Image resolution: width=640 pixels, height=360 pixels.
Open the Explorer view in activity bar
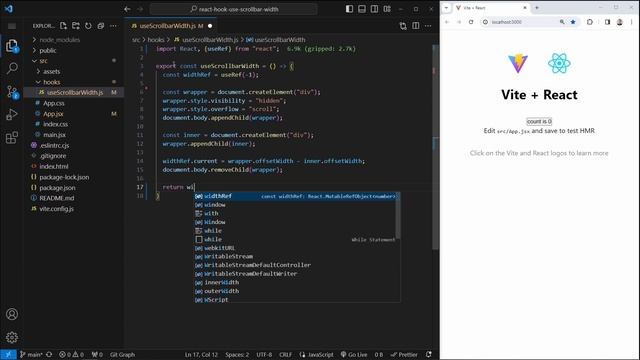coord(12,45)
